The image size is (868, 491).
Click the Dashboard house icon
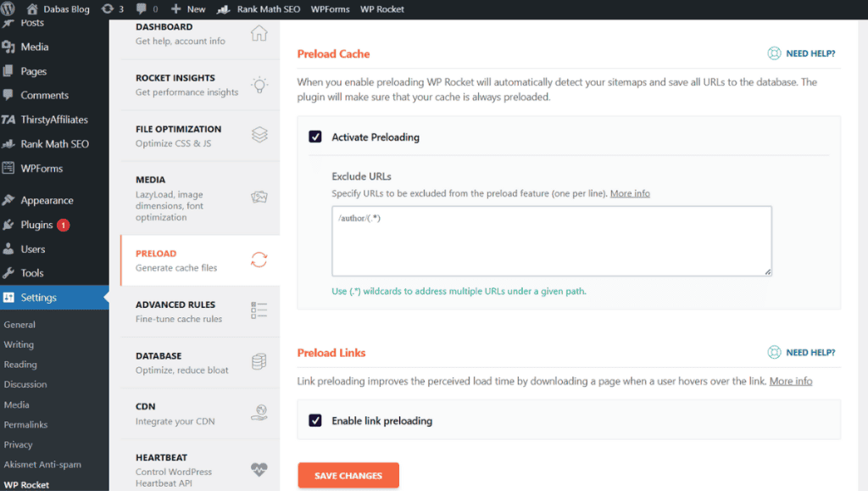(259, 33)
